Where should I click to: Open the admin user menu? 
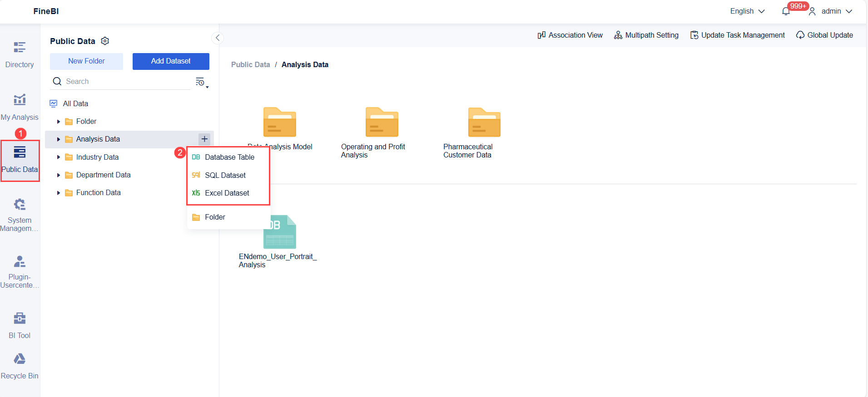click(831, 11)
